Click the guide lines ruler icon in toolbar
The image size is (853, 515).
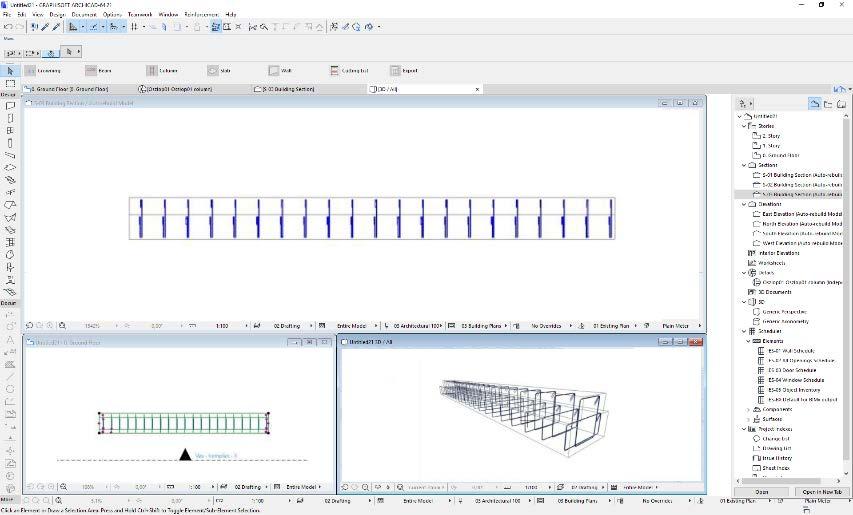[73, 27]
